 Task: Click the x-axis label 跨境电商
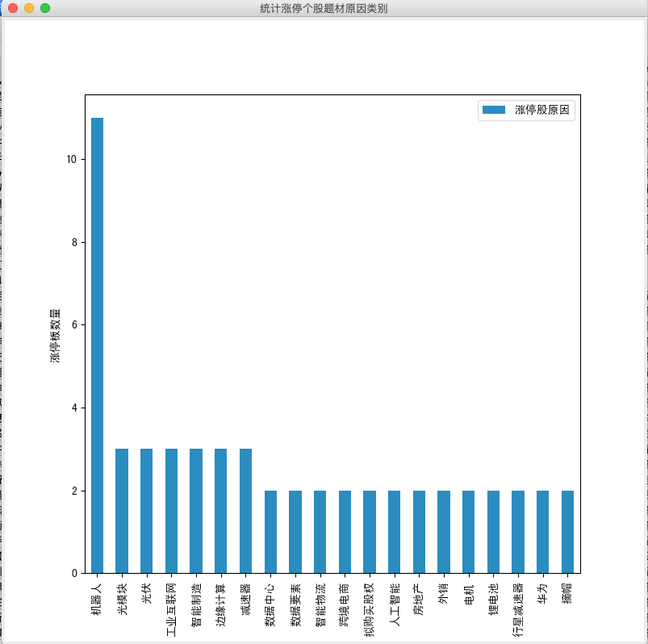345,604
